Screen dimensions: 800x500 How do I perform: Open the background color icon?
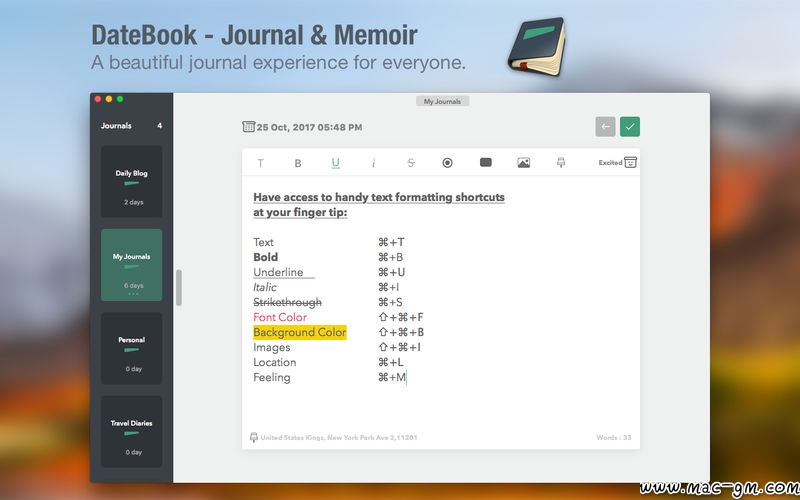[x=486, y=162]
